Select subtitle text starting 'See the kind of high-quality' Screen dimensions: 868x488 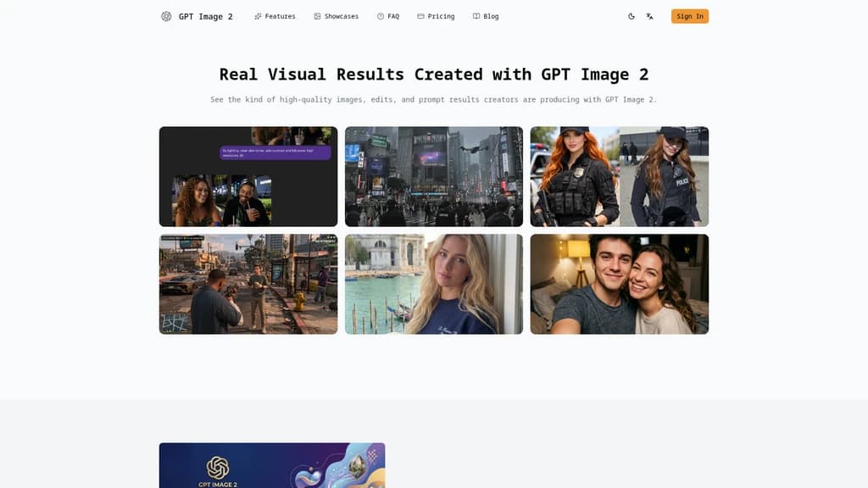[x=433, y=100]
